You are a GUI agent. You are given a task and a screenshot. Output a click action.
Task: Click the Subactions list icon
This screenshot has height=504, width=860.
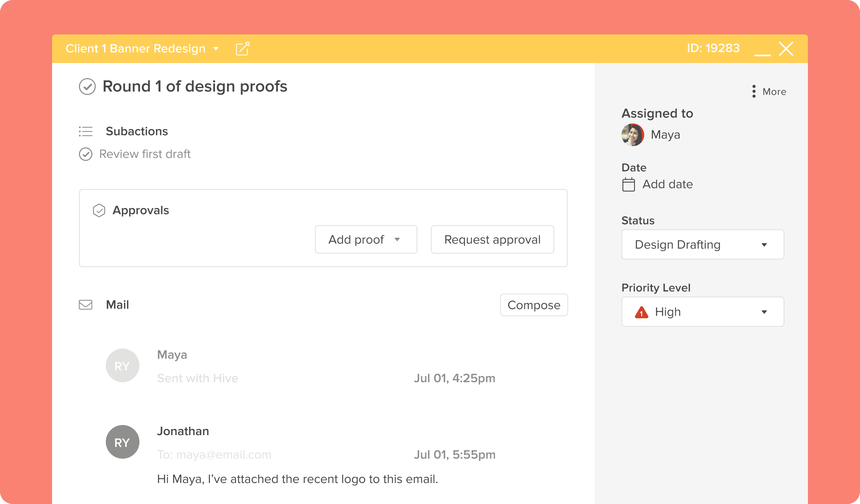point(86,131)
